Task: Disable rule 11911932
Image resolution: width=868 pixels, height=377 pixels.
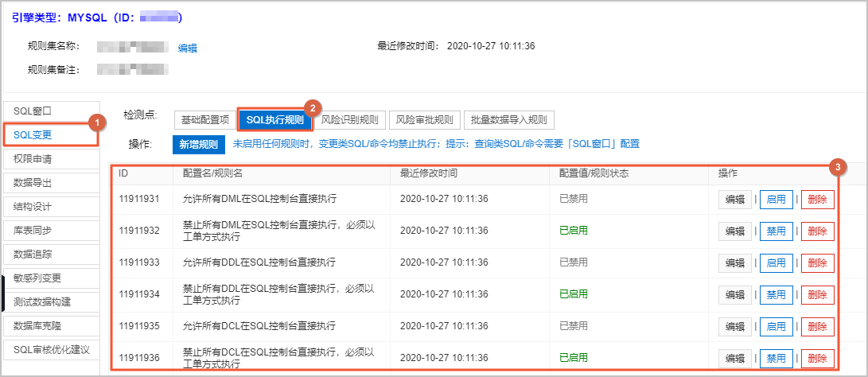Action: tap(776, 231)
